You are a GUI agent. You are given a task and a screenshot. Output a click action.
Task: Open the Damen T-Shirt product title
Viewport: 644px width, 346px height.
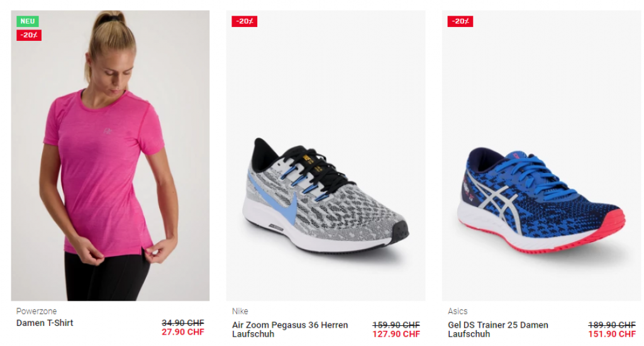click(45, 323)
